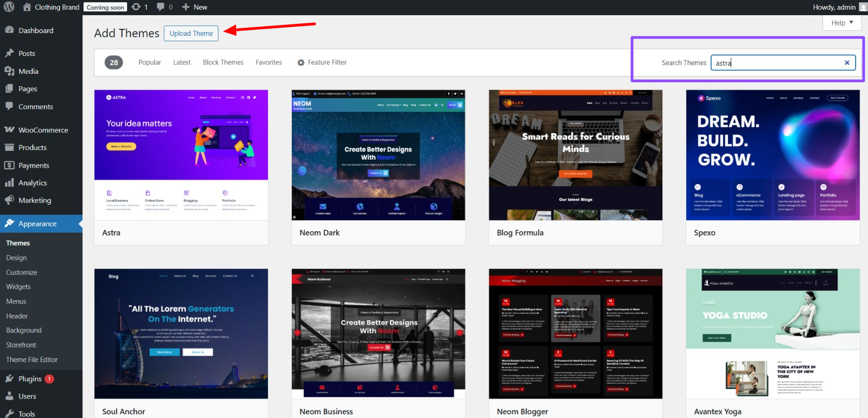Show Favorites themes tab

[269, 62]
